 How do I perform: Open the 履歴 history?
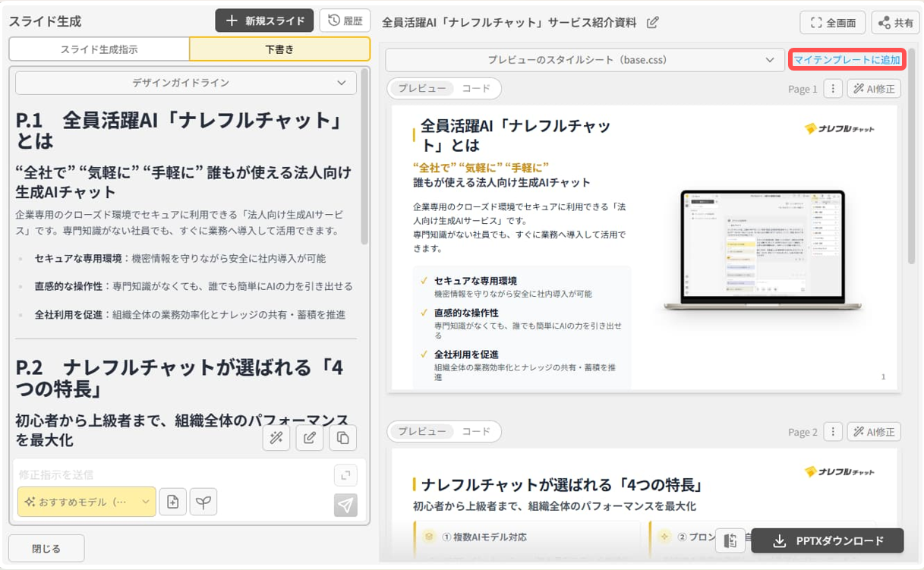coord(345,21)
